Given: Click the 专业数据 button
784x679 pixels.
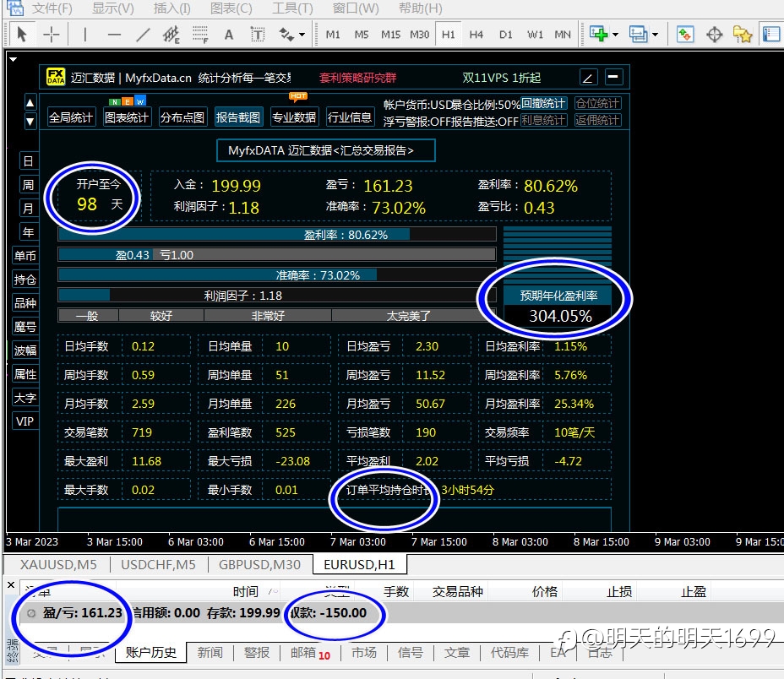Looking at the screenshot, I should click(x=294, y=117).
